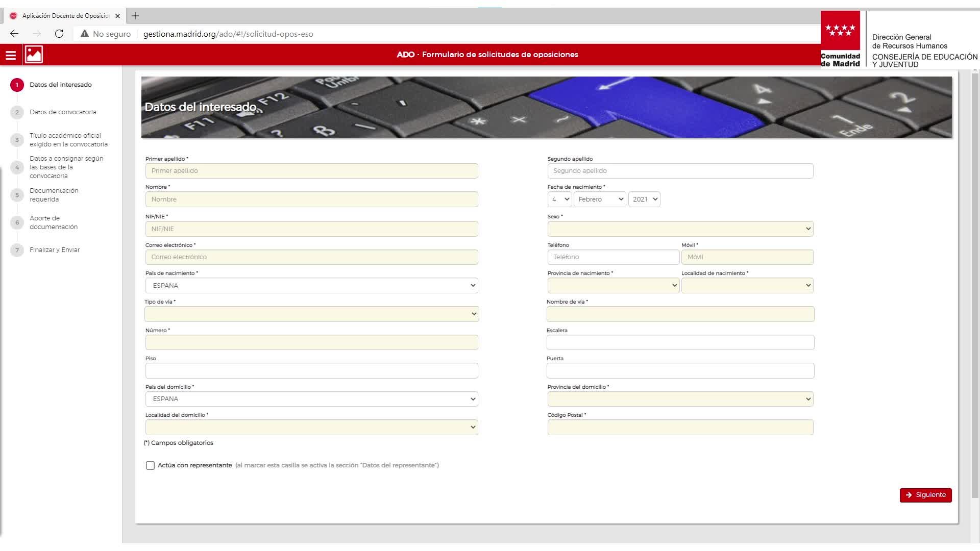Screen dimensions: 980x551
Task: Open a new browser tab
Action: (x=135, y=16)
